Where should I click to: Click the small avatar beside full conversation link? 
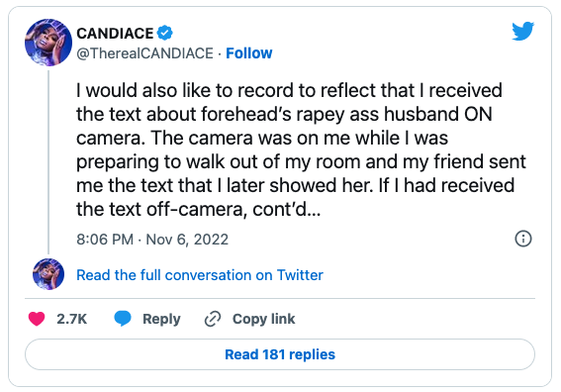pos(48,274)
